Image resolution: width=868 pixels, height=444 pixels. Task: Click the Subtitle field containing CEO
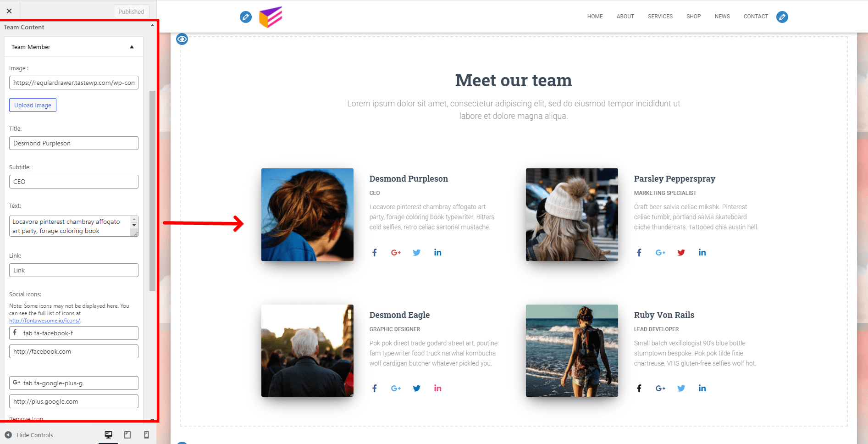coord(74,182)
